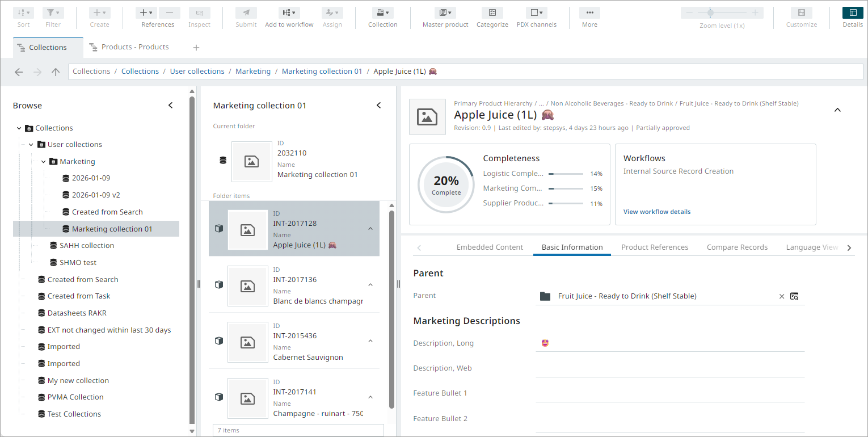Click the User collections breadcrumb link
This screenshot has width=868, height=437.
[x=197, y=72]
